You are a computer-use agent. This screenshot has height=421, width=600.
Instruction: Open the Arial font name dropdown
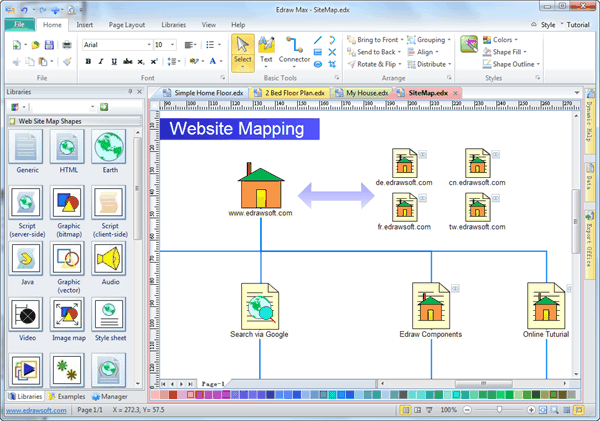tap(149, 45)
